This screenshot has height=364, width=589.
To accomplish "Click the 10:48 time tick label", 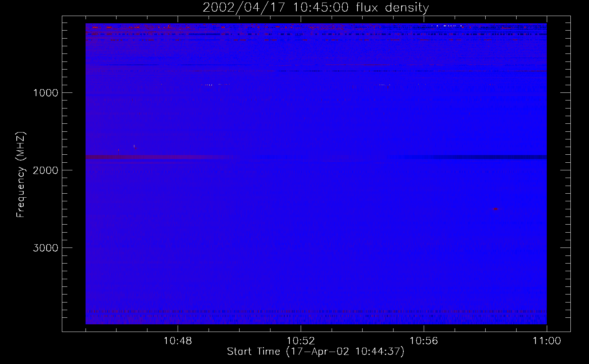I will pyautogui.click(x=178, y=341).
